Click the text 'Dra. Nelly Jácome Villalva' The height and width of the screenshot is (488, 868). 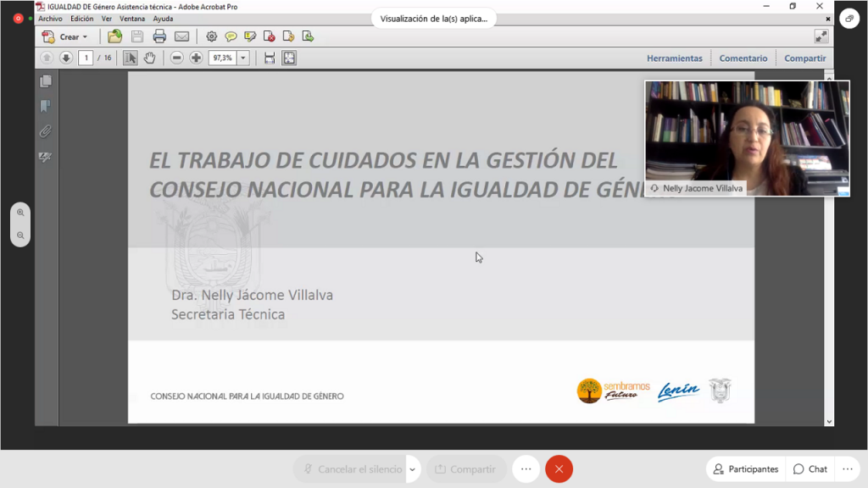(x=253, y=295)
